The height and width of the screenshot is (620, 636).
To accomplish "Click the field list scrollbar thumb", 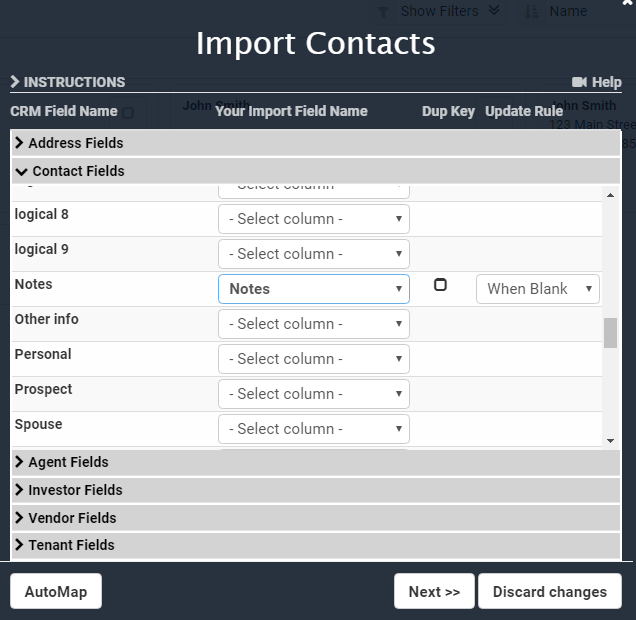I will [610, 333].
